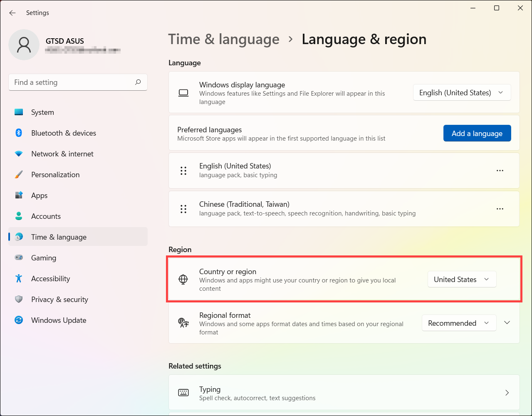Go to Gaming settings
This screenshot has height=416, width=532.
[x=78, y=258]
